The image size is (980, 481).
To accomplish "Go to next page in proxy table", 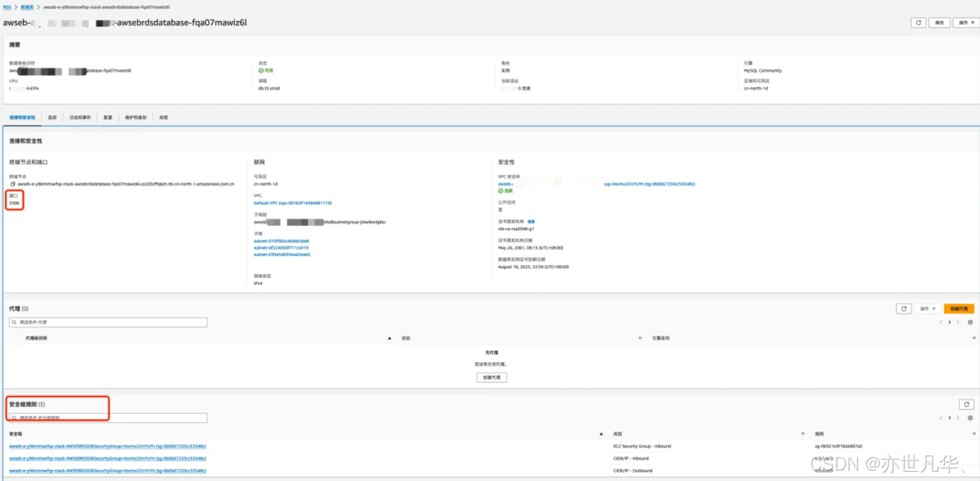I will coord(958,322).
